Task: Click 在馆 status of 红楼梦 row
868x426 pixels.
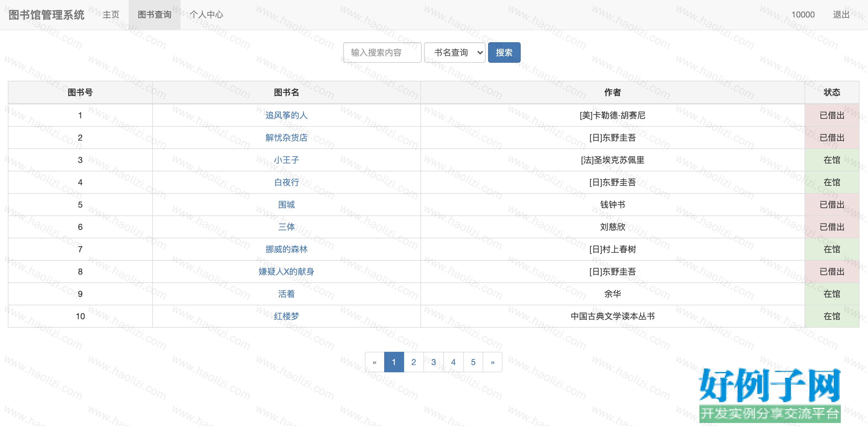Action: [x=832, y=316]
